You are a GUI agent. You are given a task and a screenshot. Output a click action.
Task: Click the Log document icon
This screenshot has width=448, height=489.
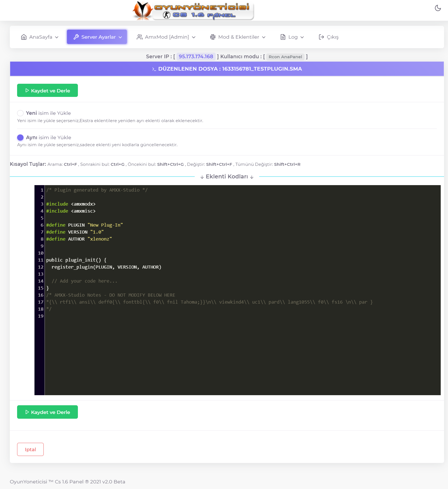pos(283,37)
